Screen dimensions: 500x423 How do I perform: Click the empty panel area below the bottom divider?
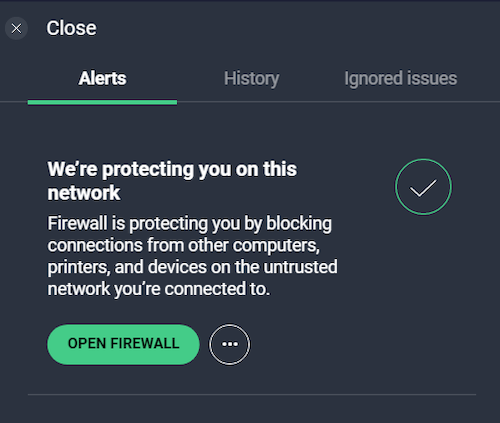click(252, 410)
